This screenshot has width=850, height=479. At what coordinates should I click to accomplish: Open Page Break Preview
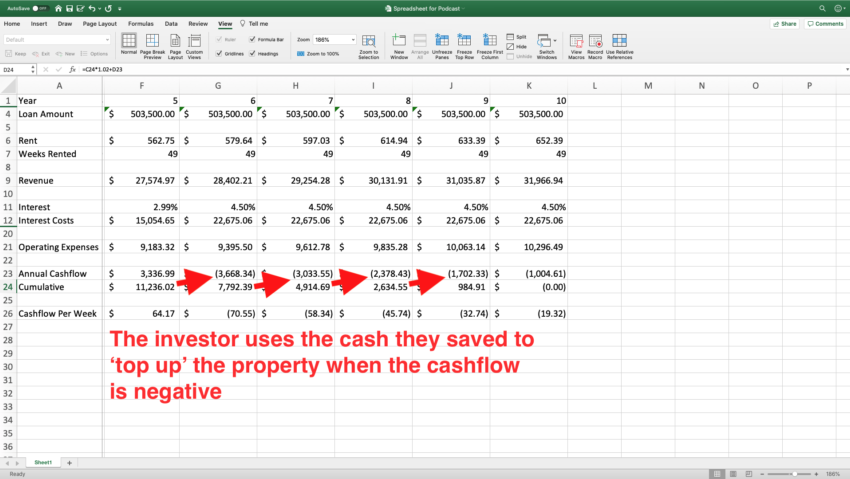(x=152, y=46)
